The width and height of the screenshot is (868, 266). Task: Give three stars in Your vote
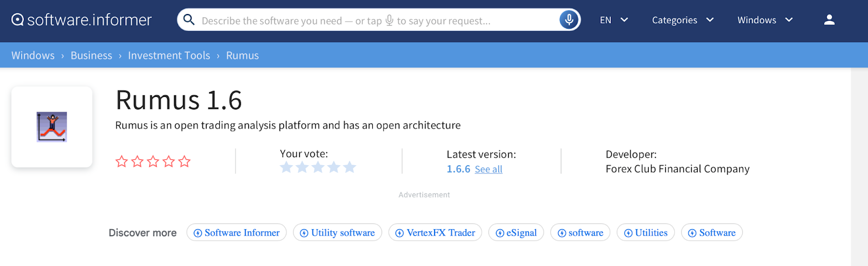(x=318, y=167)
